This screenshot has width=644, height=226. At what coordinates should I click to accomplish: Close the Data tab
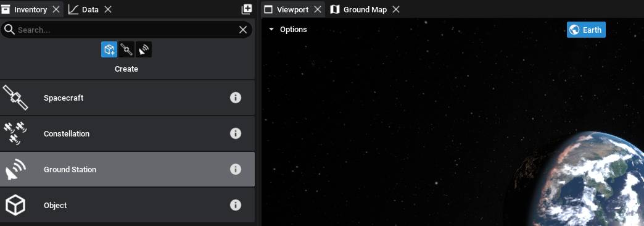pyautogui.click(x=107, y=9)
